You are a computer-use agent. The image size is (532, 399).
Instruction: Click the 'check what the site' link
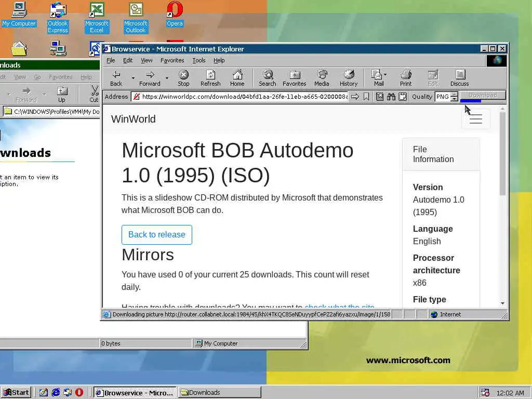coord(339,306)
